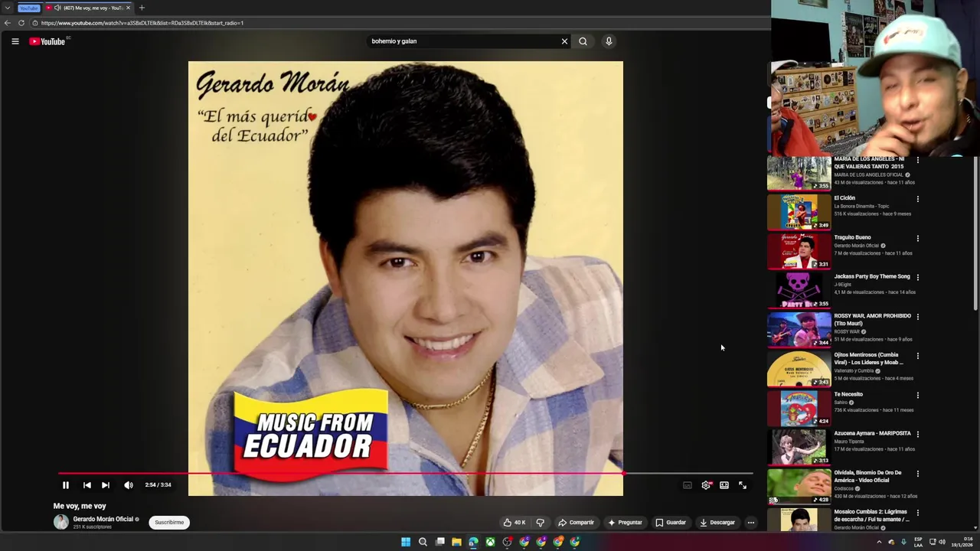Switch to the pinned YouTube tab
980x551 pixels.
[28, 8]
